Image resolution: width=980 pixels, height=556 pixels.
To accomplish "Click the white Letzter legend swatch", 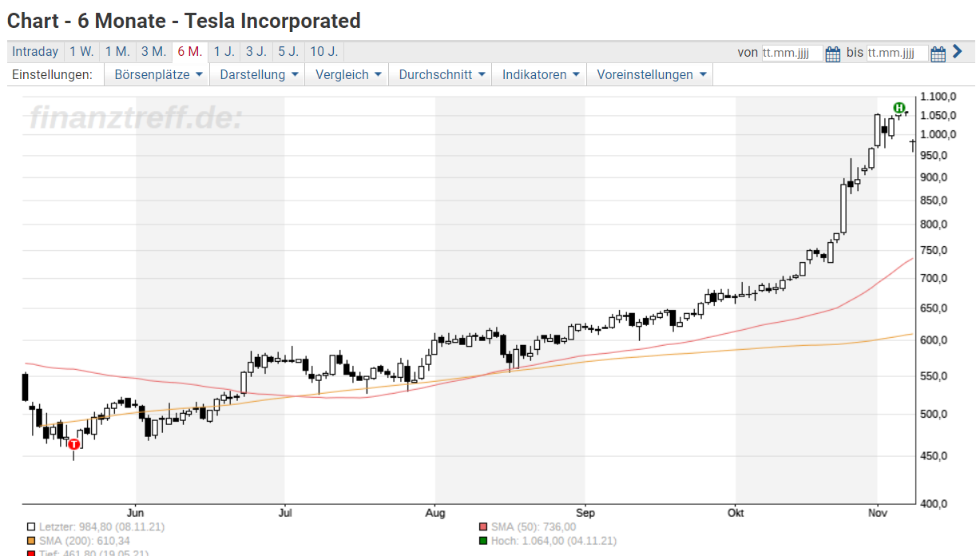I will pyautogui.click(x=31, y=527).
